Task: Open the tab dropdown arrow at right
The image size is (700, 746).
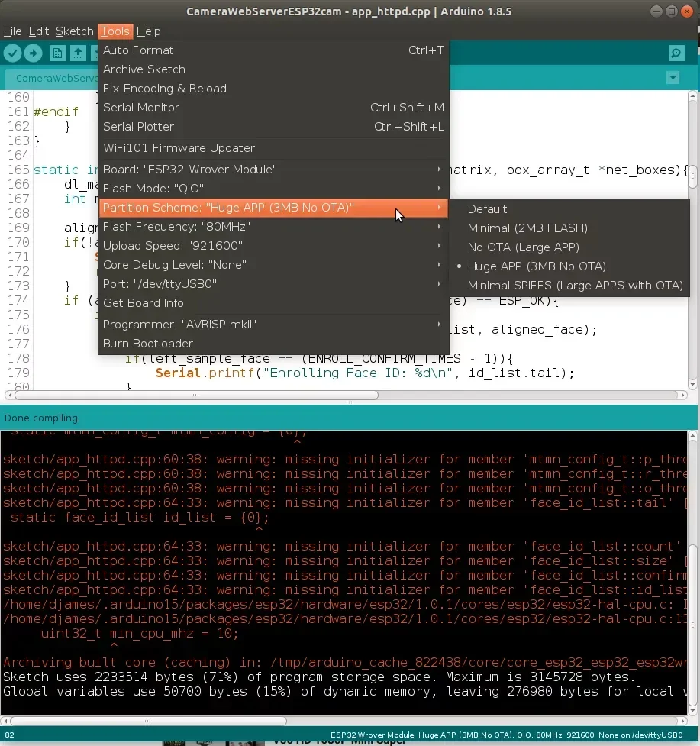Action: [673, 78]
